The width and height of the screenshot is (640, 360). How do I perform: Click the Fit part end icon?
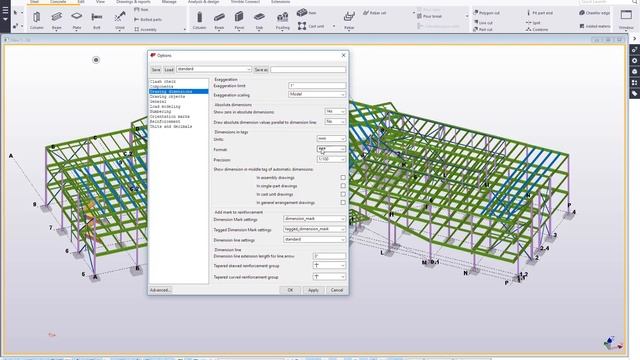point(529,13)
